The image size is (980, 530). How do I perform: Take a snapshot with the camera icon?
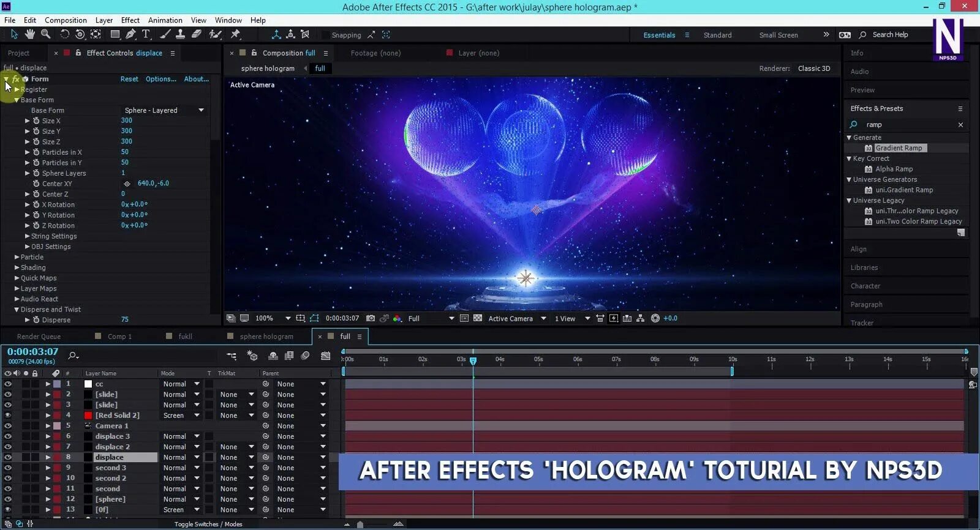pos(371,318)
